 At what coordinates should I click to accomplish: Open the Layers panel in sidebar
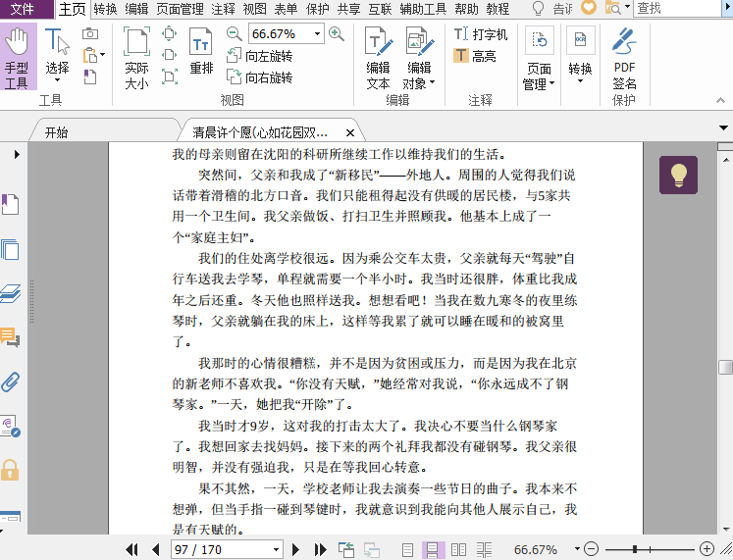click(10, 294)
